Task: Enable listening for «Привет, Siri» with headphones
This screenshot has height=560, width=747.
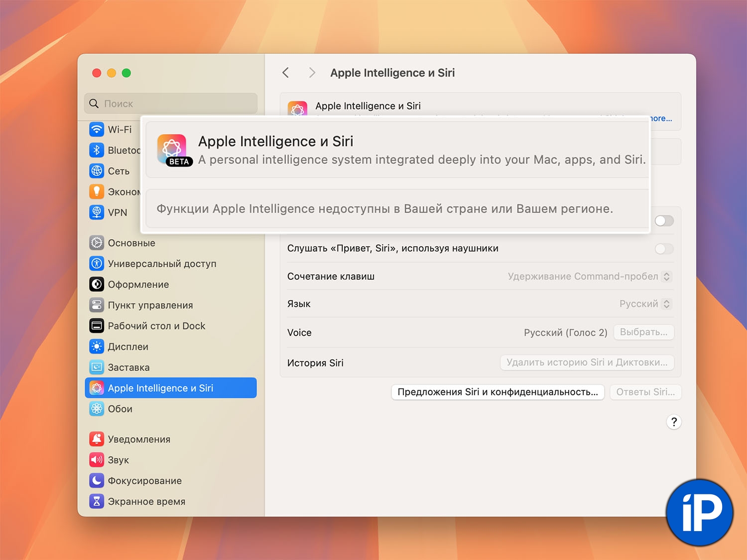Action: coord(664,248)
